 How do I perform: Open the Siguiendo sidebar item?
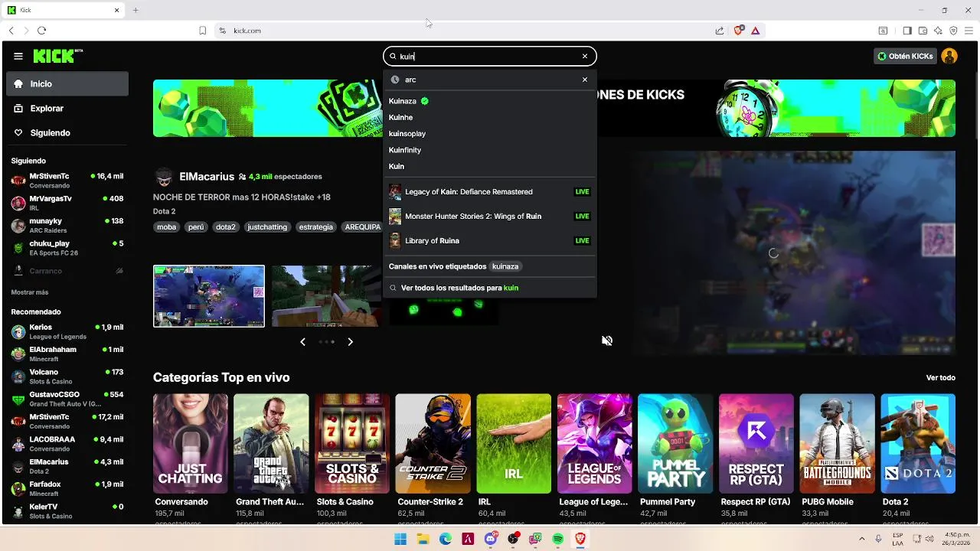tap(67, 133)
